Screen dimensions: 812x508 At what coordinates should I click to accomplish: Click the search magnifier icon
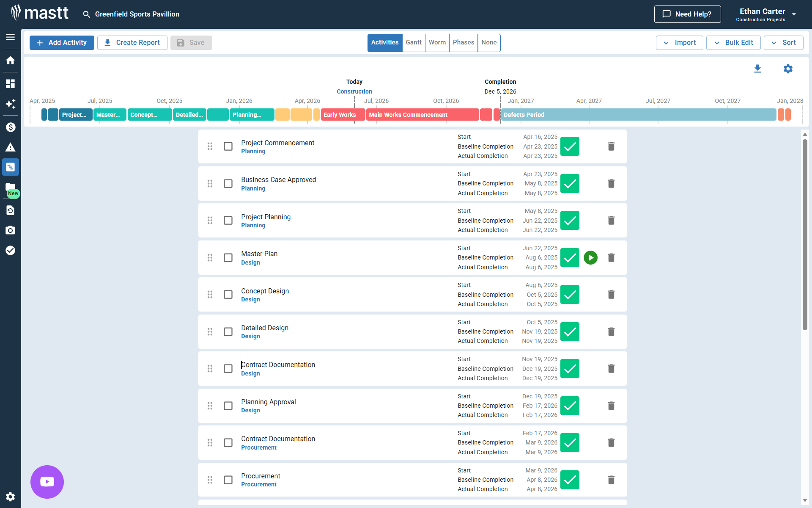86,14
